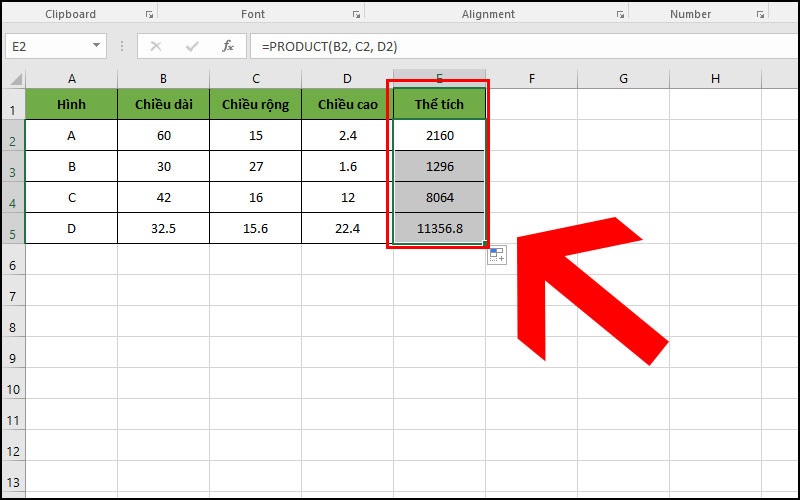Image resolution: width=800 pixels, height=500 pixels.
Task: Open the Number format dialog launcher
Action: 762,15
